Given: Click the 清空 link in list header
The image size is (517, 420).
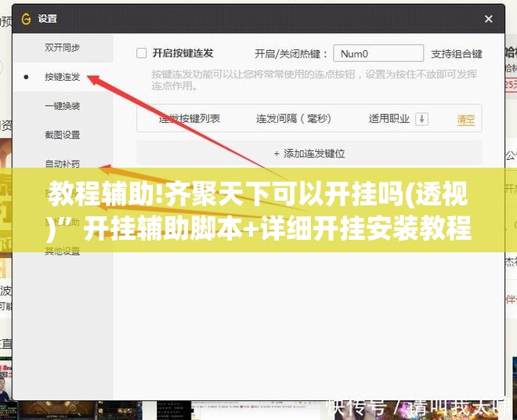Looking at the screenshot, I should (465, 119).
